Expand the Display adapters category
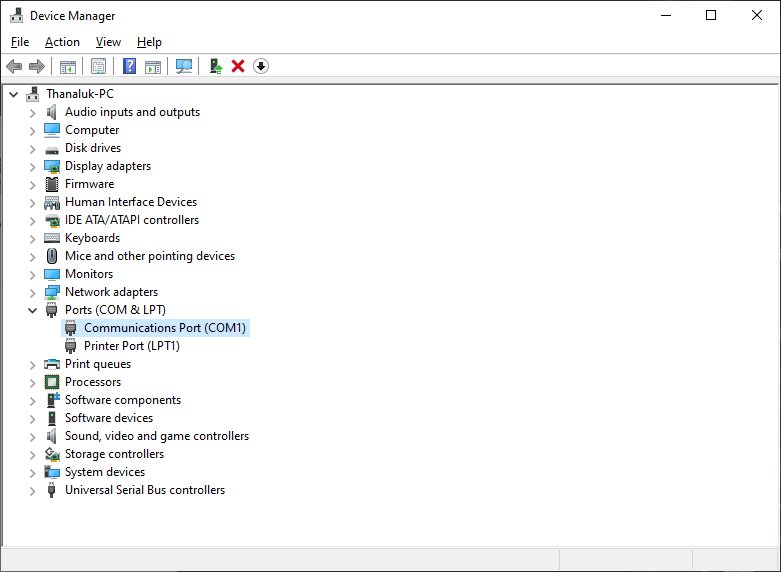 (32, 166)
